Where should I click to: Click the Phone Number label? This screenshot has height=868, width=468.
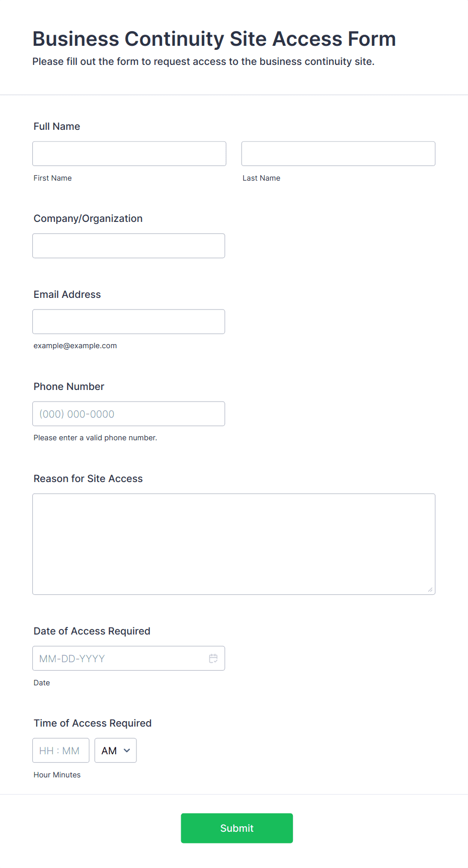[69, 386]
